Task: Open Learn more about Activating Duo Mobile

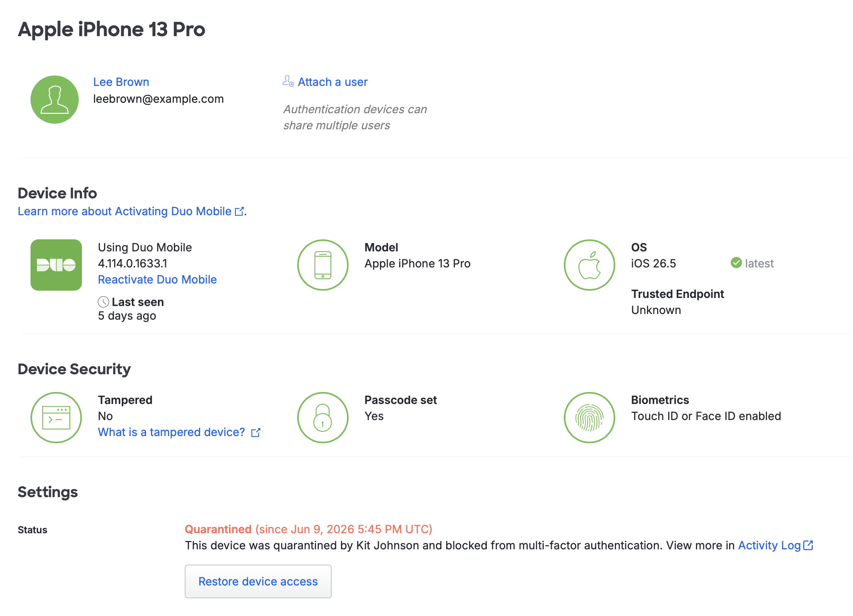Action: [124, 211]
